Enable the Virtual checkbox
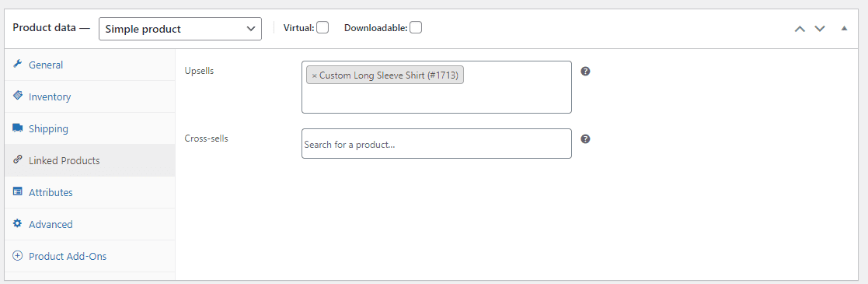The image size is (868, 284). click(322, 27)
